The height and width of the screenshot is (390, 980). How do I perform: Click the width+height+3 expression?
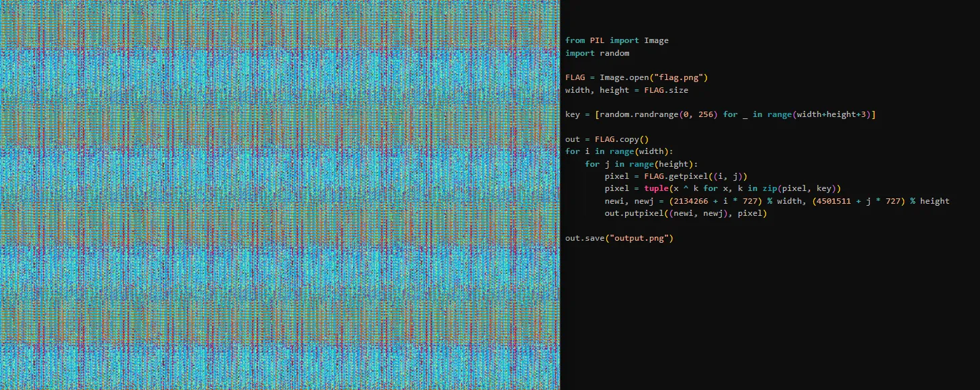point(832,115)
